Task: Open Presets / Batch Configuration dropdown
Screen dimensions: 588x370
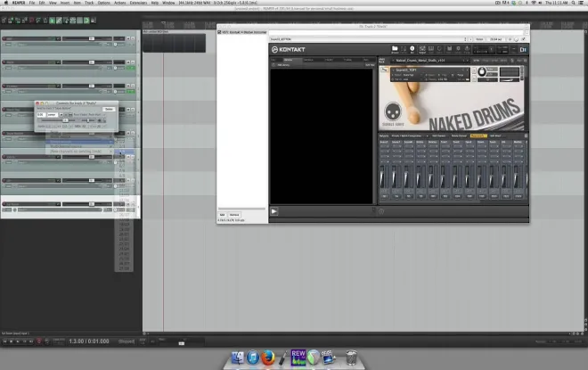Action: 409,136
